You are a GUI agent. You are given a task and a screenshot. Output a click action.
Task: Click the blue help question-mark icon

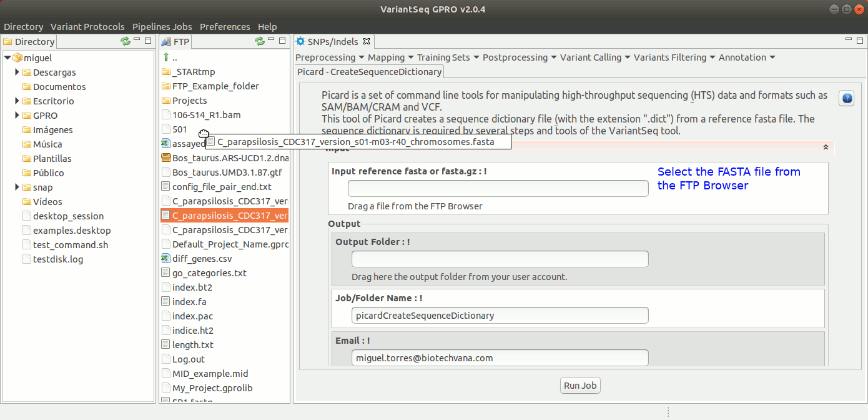[x=846, y=99]
